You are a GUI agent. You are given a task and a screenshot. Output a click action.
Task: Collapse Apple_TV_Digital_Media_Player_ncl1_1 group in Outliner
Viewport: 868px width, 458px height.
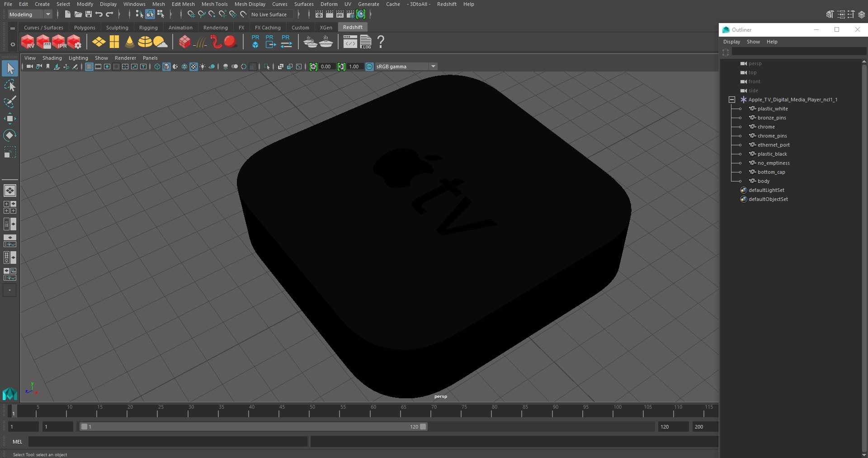(732, 100)
